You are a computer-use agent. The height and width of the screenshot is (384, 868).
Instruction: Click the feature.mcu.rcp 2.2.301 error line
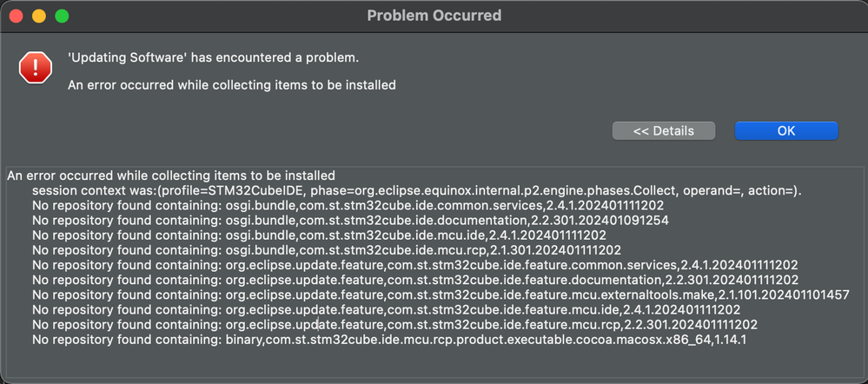[394, 325]
